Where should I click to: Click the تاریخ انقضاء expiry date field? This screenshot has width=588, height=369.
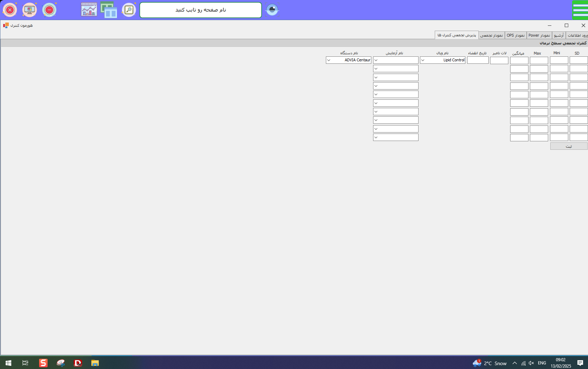click(478, 60)
